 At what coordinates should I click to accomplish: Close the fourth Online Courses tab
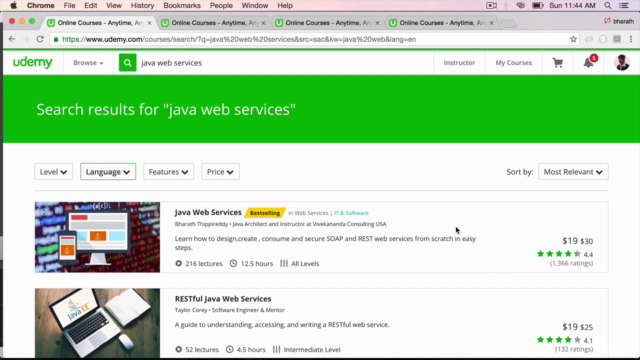pos(491,23)
